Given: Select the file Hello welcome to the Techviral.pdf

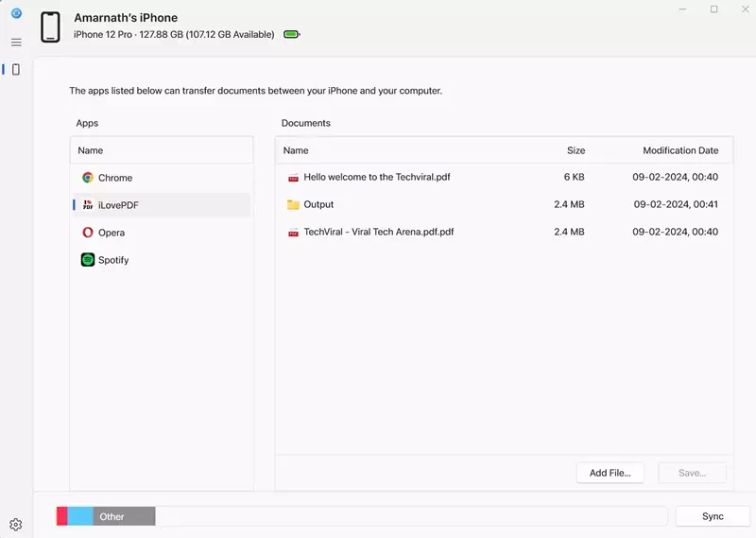Looking at the screenshot, I should [x=504, y=177].
